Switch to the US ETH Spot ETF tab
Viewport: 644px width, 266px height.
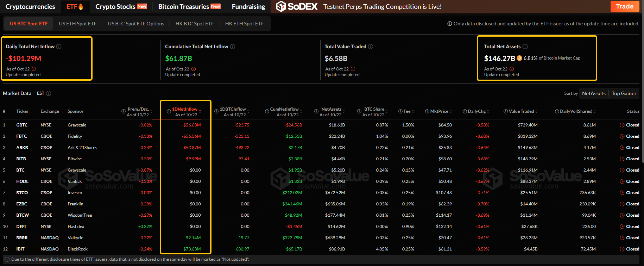click(x=78, y=24)
